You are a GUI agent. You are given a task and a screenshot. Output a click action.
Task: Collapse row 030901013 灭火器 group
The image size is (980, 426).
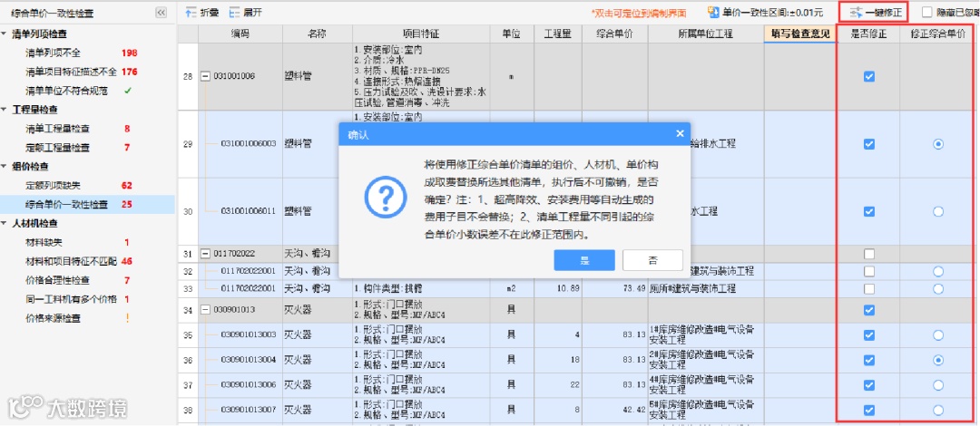click(x=205, y=310)
